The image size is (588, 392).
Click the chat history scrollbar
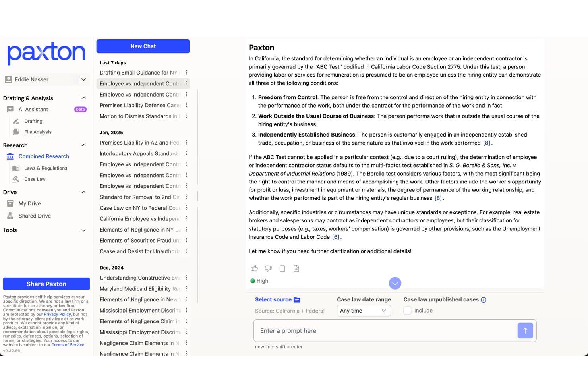pos(197,196)
